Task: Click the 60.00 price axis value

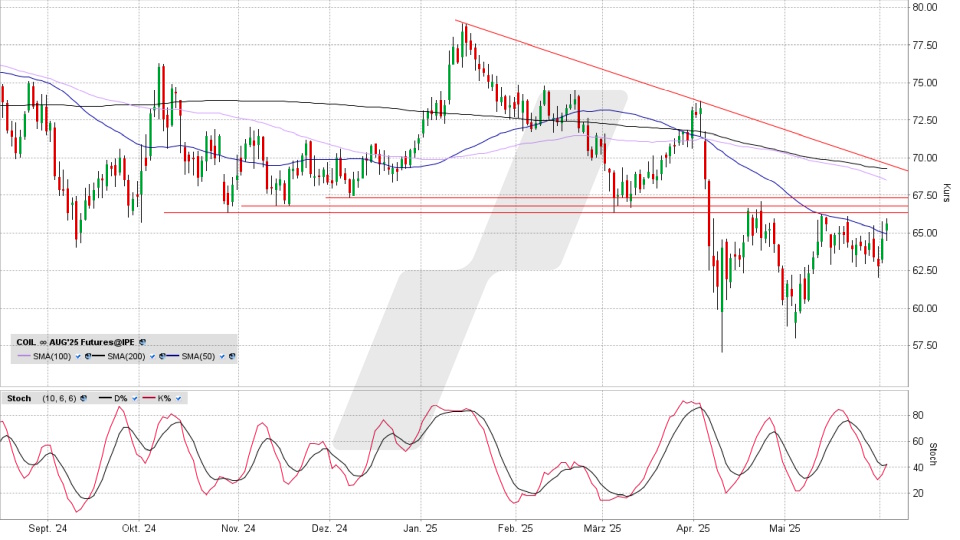Action: click(x=924, y=308)
